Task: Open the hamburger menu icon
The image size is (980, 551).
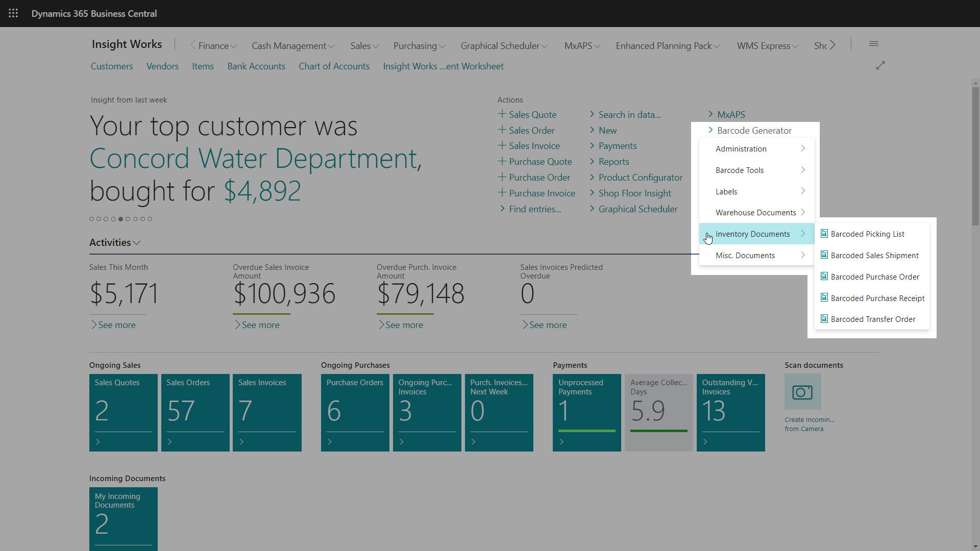Action: click(873, 44)
